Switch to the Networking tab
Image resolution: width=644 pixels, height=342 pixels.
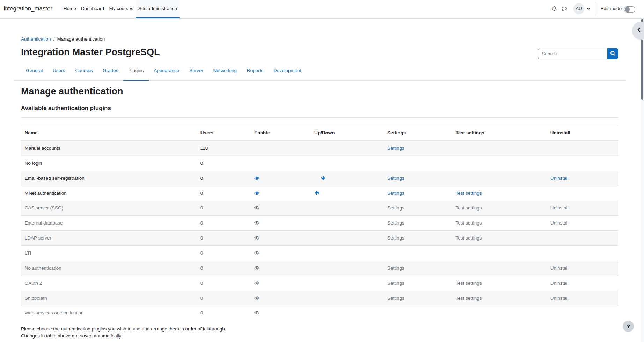(225, 71)
